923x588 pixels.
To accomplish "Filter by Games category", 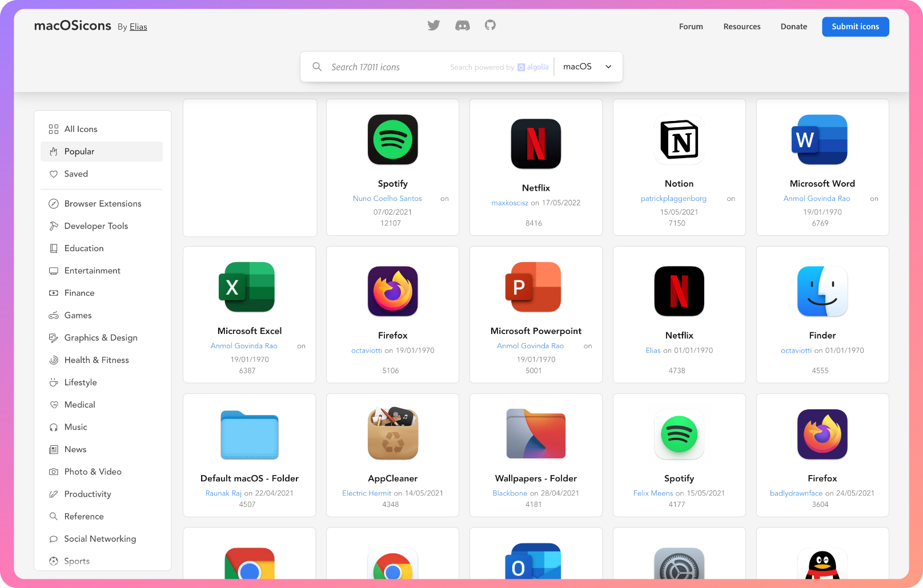I will tap(101, 315).
